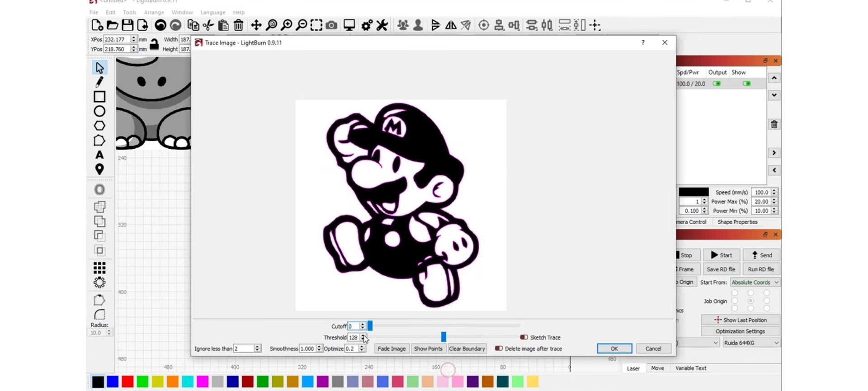Select the Rectangle tool

(99, 97)
